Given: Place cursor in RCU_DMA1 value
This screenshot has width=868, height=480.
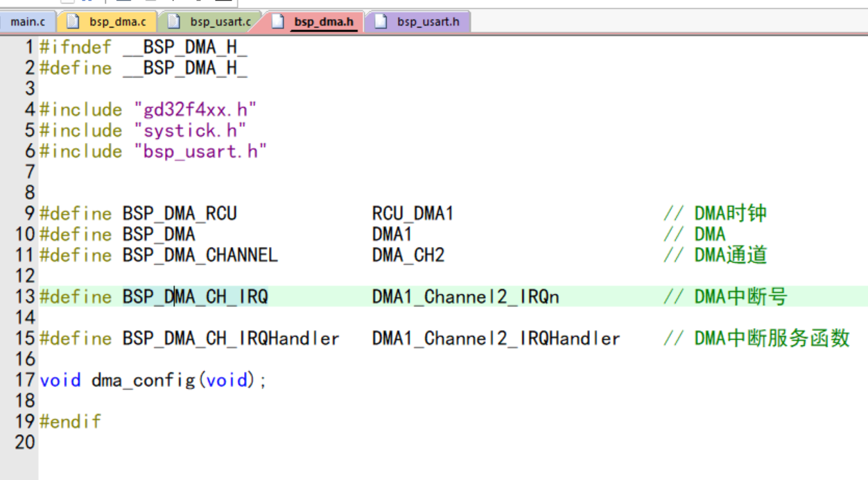Looking at the screenshot, I should [x=412, y=214].
